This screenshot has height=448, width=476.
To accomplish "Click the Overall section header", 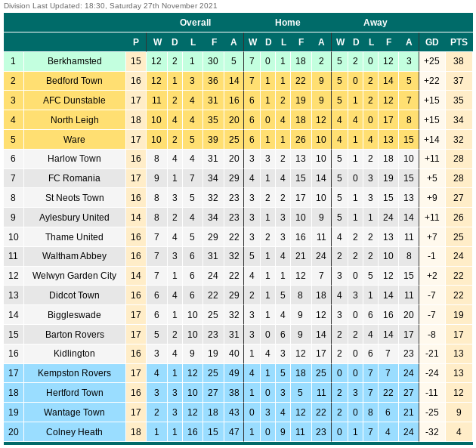I will click(195, 23).
